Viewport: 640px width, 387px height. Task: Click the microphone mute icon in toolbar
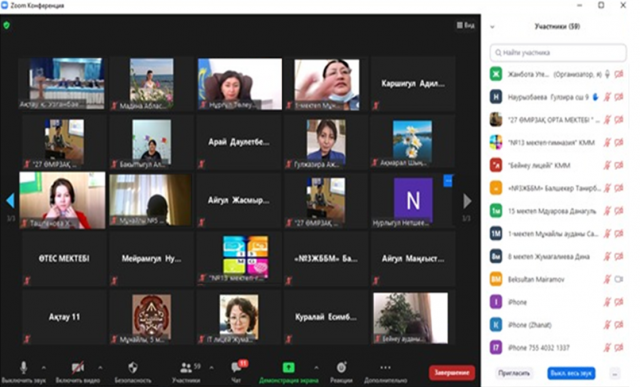click(24, 367)
